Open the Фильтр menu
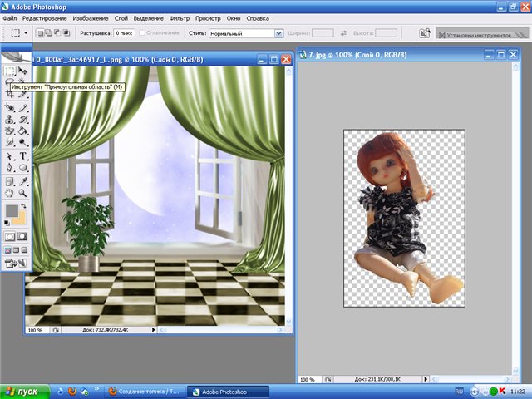Viewport: 532px width, 399px height. pyautogui.click(x=180, y=17)
